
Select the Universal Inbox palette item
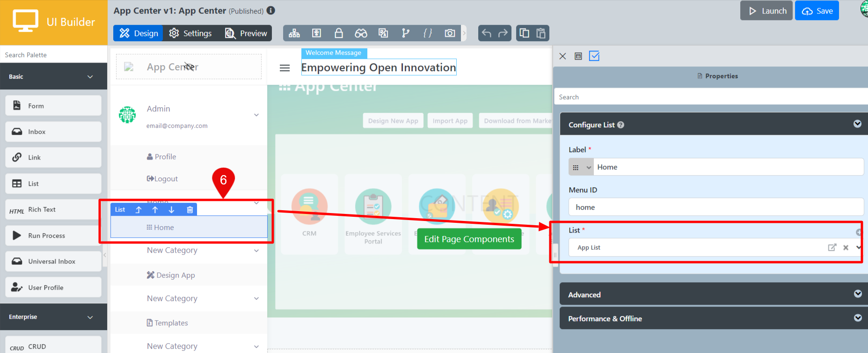(x=53, y=261)
